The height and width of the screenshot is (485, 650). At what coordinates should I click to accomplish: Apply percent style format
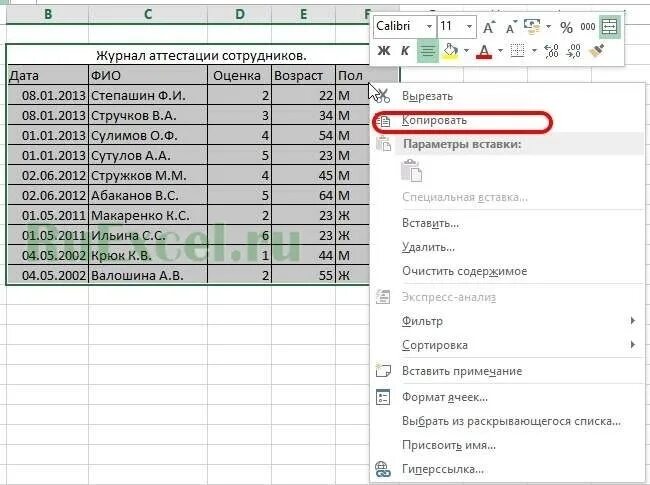pyautogui.click(x=566, y=27)
